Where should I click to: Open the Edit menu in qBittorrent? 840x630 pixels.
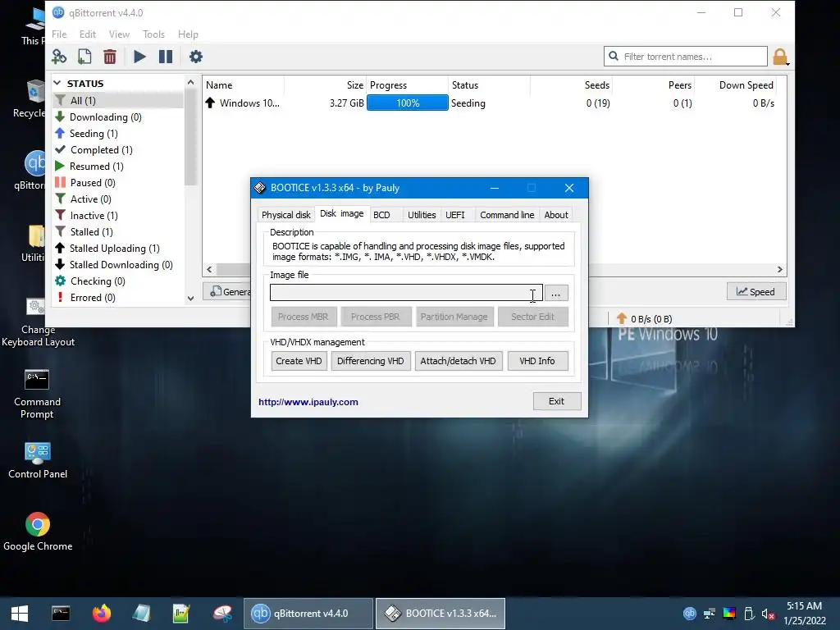tap(87, 34)
